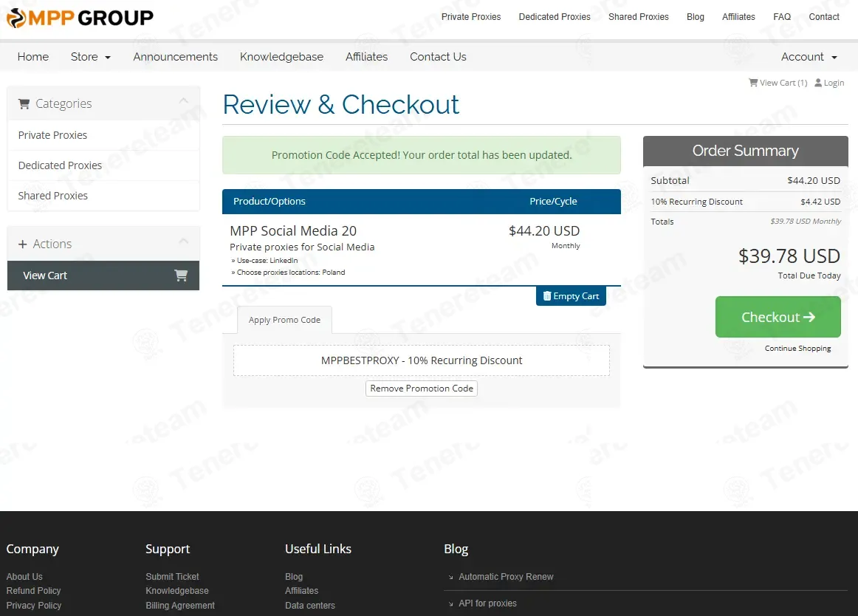Open Knowledgebase in the navigation bar

point(281,57)
